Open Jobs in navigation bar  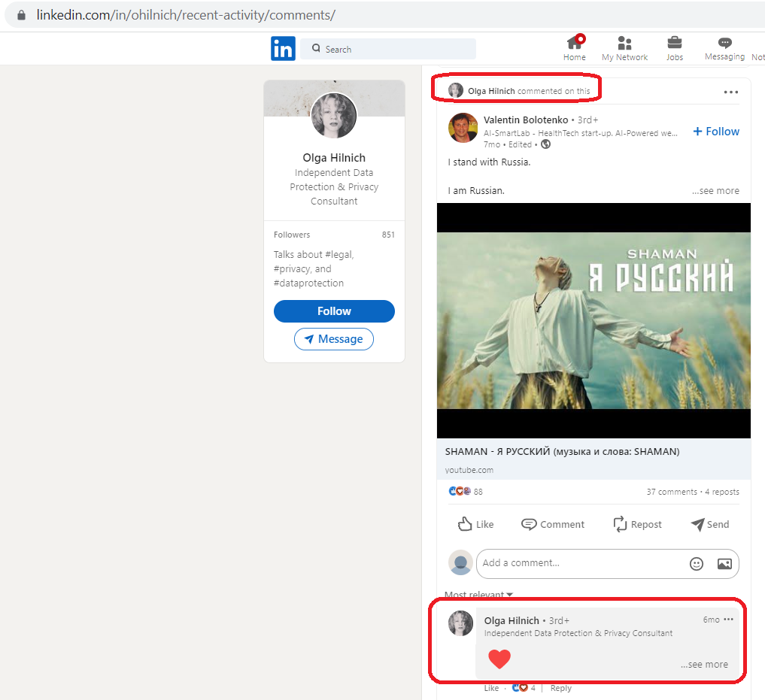(x=674, y=48)
